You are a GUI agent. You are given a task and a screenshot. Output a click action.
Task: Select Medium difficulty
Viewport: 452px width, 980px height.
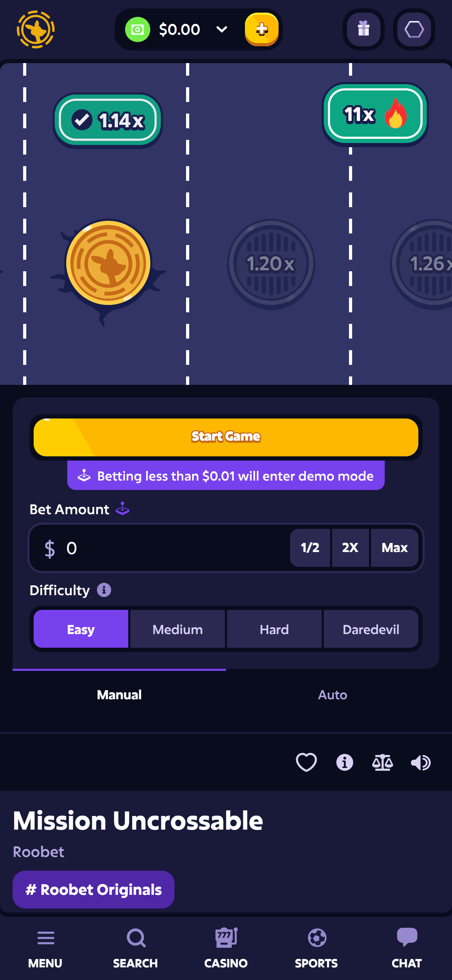(x=177, y=629)
